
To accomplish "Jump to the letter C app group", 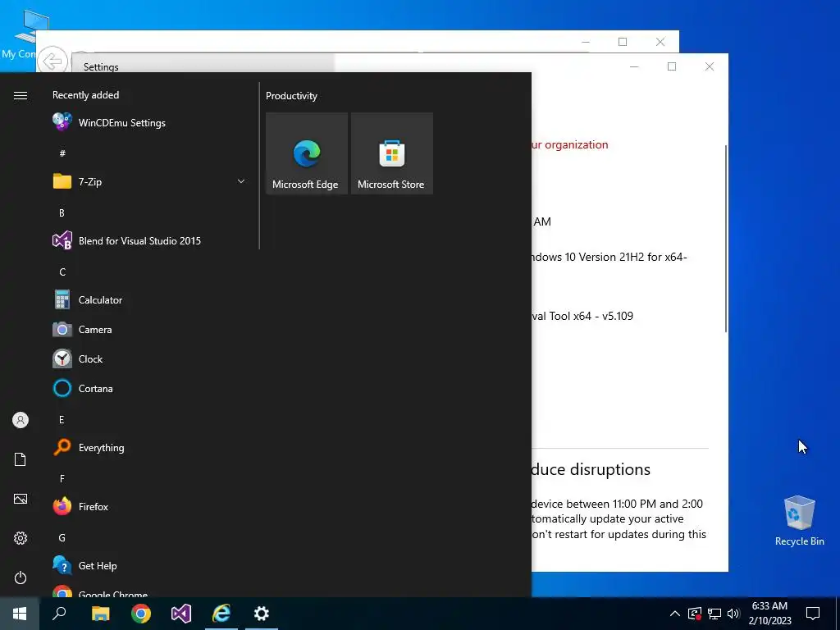I will point(62,272).
